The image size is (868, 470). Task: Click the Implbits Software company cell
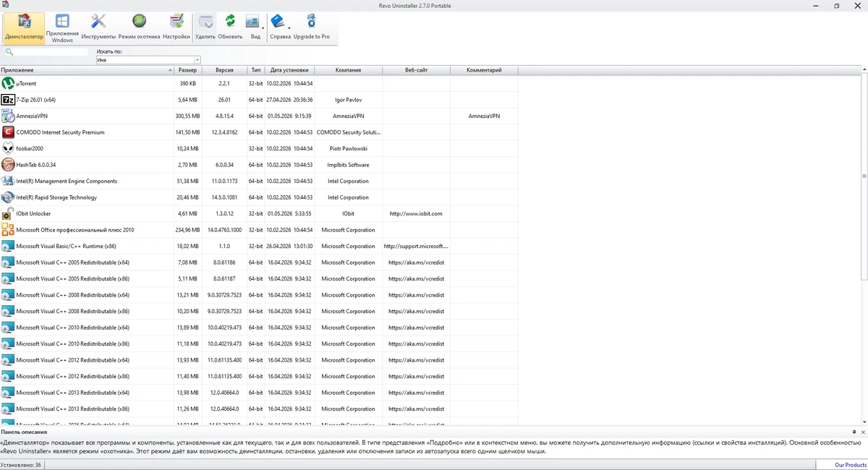pos(348,165)
